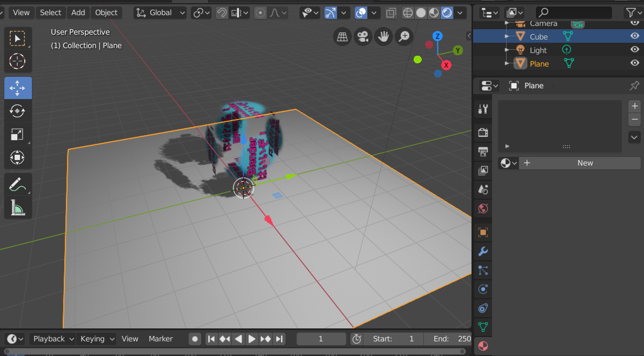The height and width of the screenshot is (356, 644).
Task: Open the proportional falloff dropdown
Action: [x=277, y=13]
